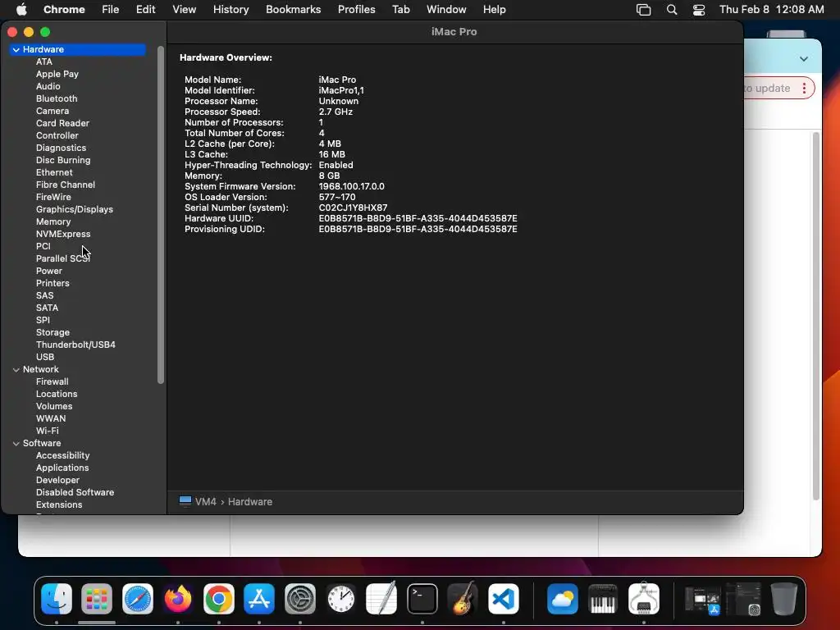
Task: Select Wi-Fi under Network
Action: 47,431
